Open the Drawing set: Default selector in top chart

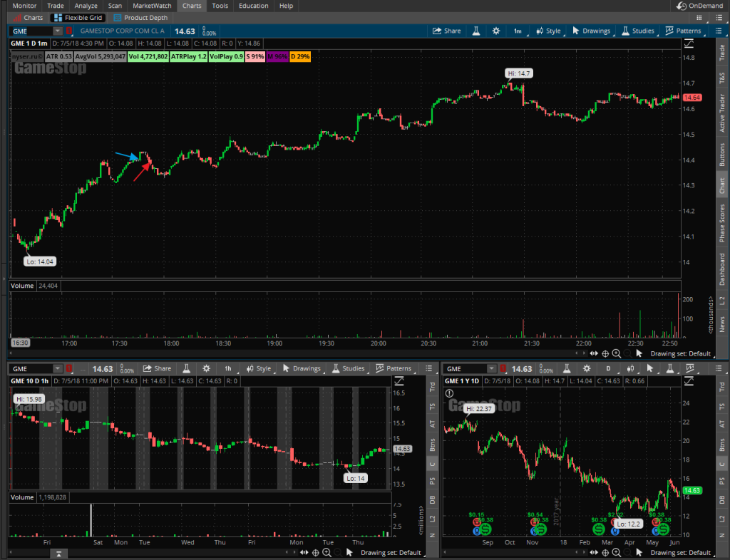(x=679, y=353)
